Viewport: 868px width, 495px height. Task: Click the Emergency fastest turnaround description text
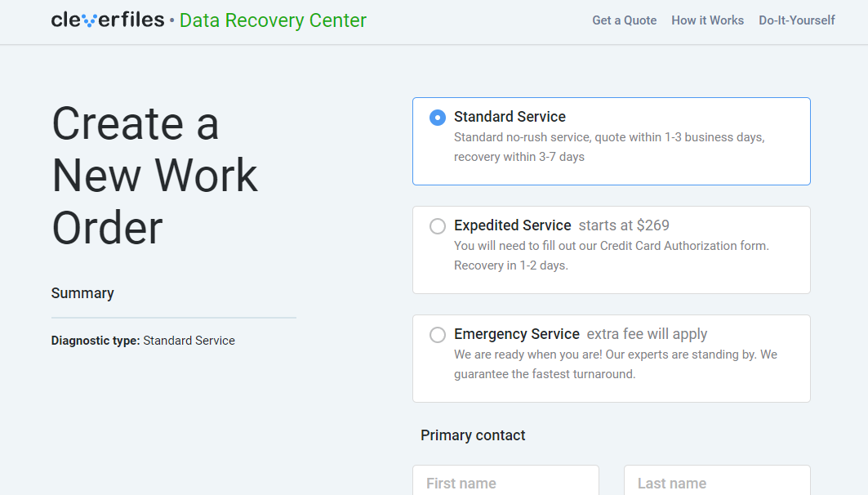point(615,364)
